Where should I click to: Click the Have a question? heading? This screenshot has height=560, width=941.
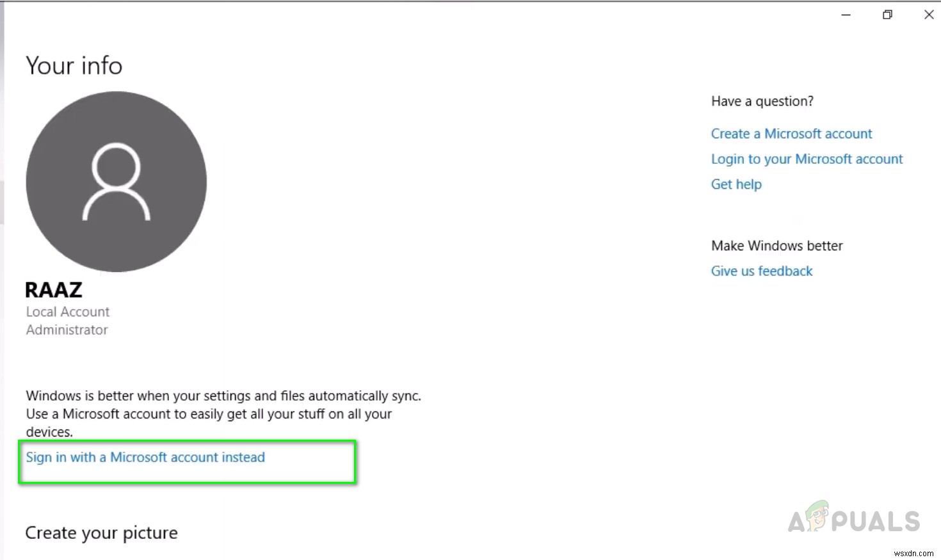[x=762, y=101]
